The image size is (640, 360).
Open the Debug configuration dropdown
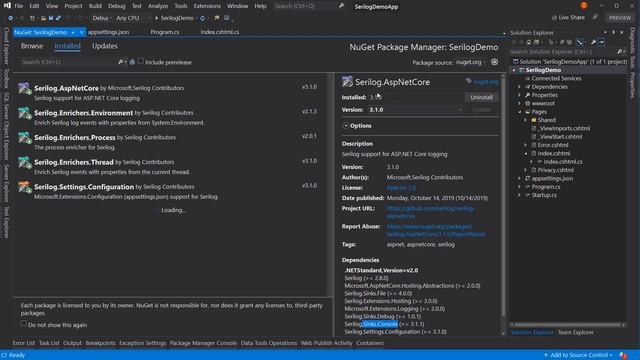[102, 18]
